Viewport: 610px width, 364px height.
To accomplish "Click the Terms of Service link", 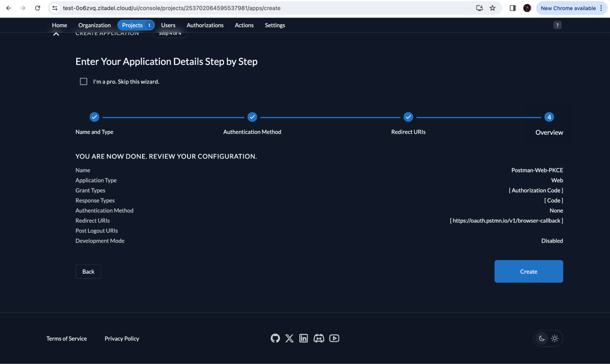I will 67,338.
